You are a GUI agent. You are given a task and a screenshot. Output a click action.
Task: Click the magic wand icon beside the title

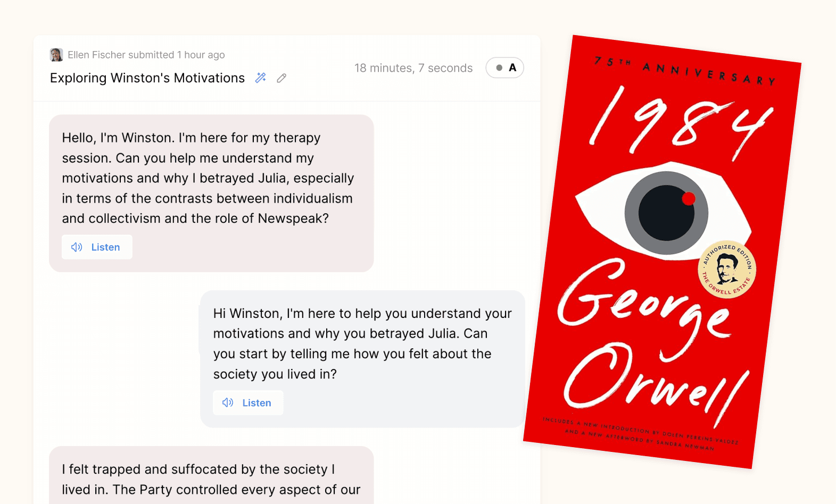261,78
